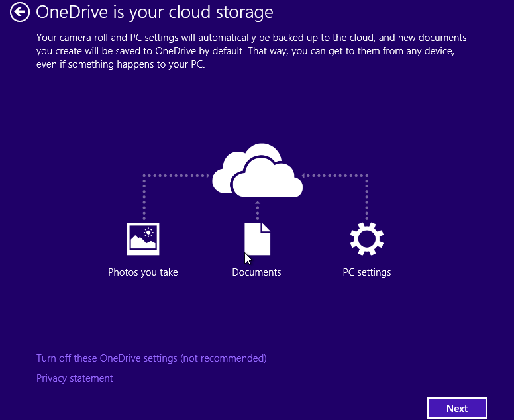Turn off these OneDrive settings link

pos(152,358)
